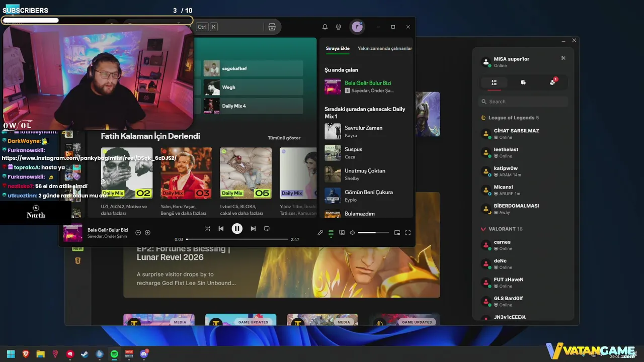Select friend katipw0w
This screenshot has width=644, height=362.
pos(523,171)
